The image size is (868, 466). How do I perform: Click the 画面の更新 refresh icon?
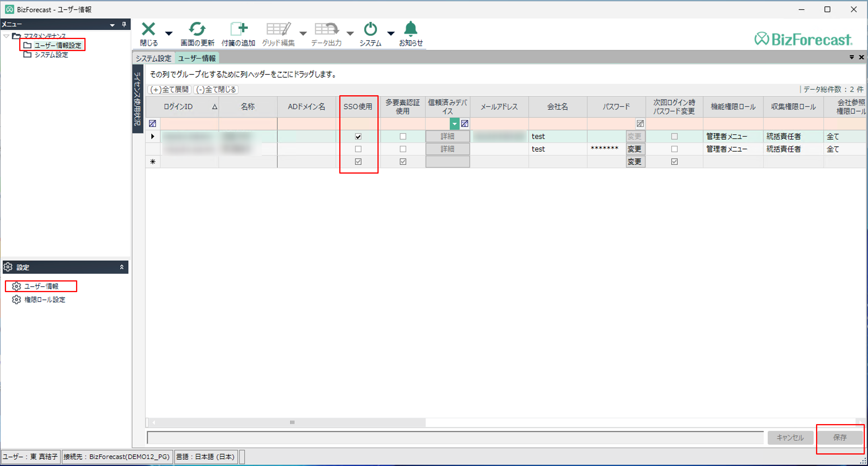pyautogui.click(x=197, y=29)
